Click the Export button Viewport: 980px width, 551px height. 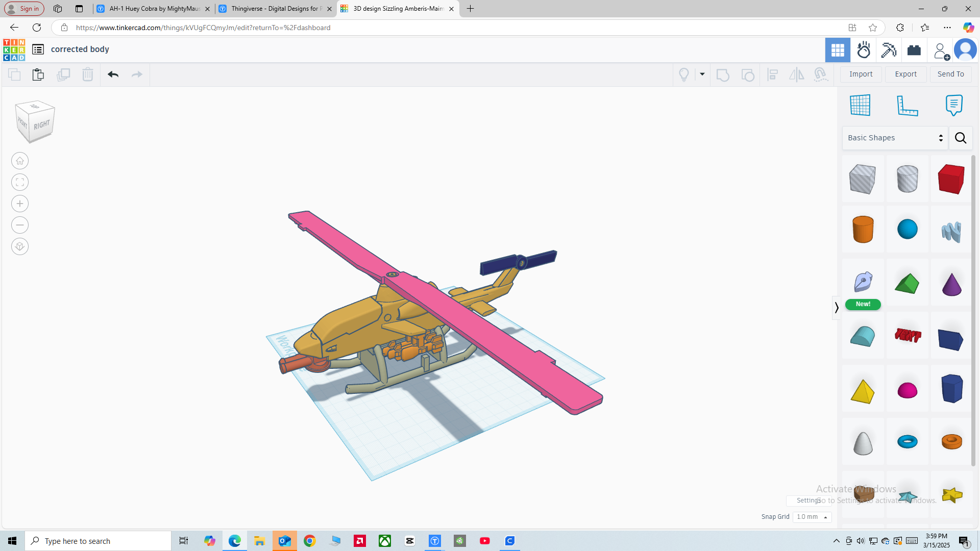(906, 74)
